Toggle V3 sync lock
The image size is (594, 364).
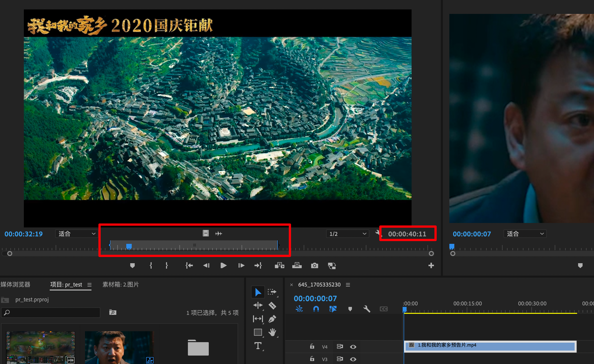340,359
